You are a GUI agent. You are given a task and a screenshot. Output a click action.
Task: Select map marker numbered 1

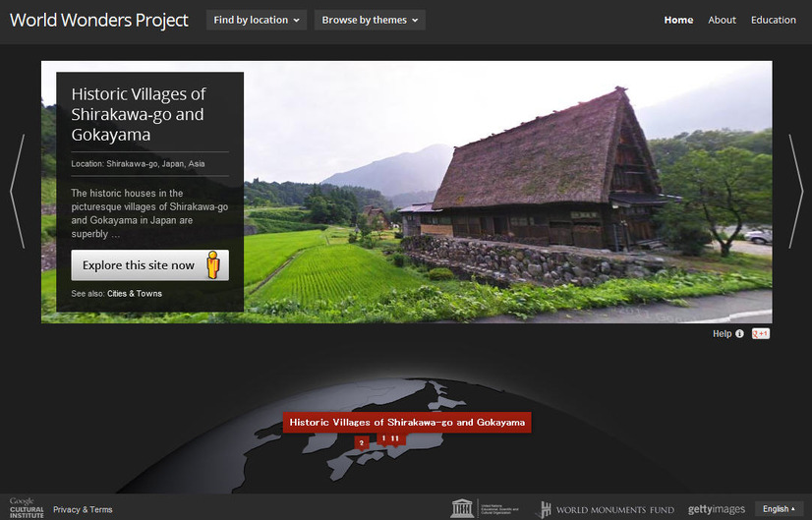(x=383, y=438)
